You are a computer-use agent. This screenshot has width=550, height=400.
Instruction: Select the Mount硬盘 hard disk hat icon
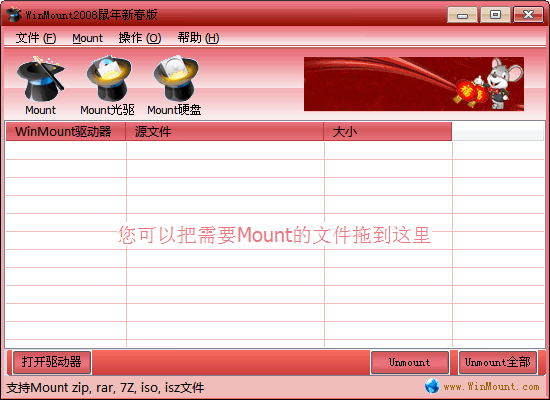tap(176, 78)
